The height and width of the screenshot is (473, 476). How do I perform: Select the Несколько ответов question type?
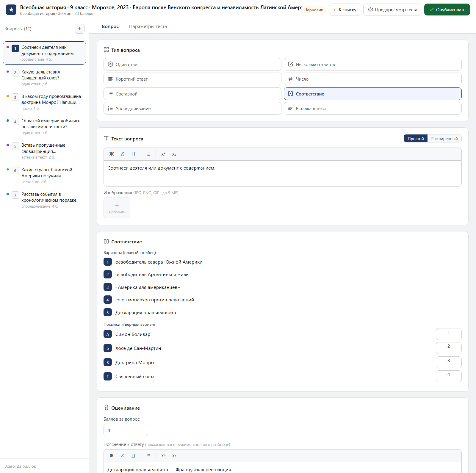click(373, 64)
